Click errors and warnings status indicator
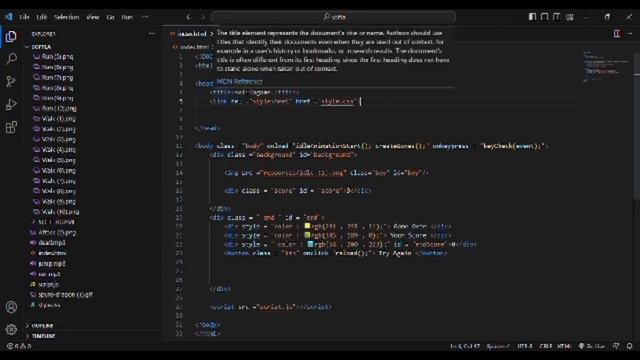Viewport: 640px width, 360px height. click(19, 346)
